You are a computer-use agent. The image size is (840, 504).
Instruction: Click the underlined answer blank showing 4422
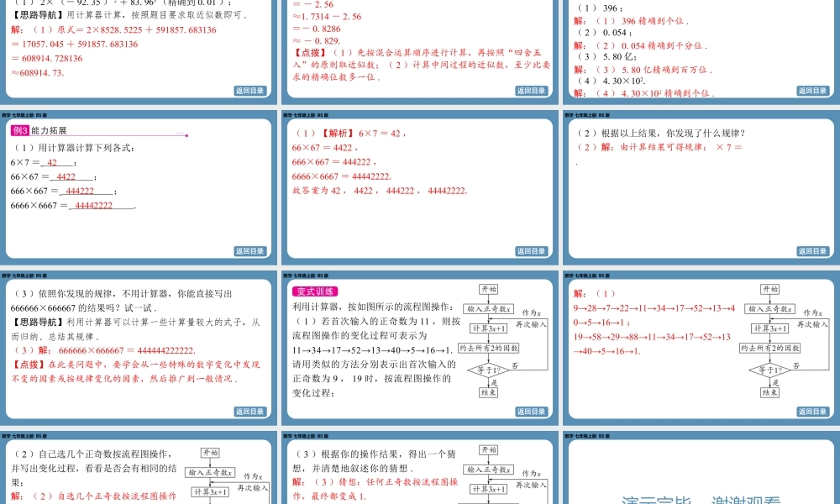pyautogui.click(x=64, y=176)
